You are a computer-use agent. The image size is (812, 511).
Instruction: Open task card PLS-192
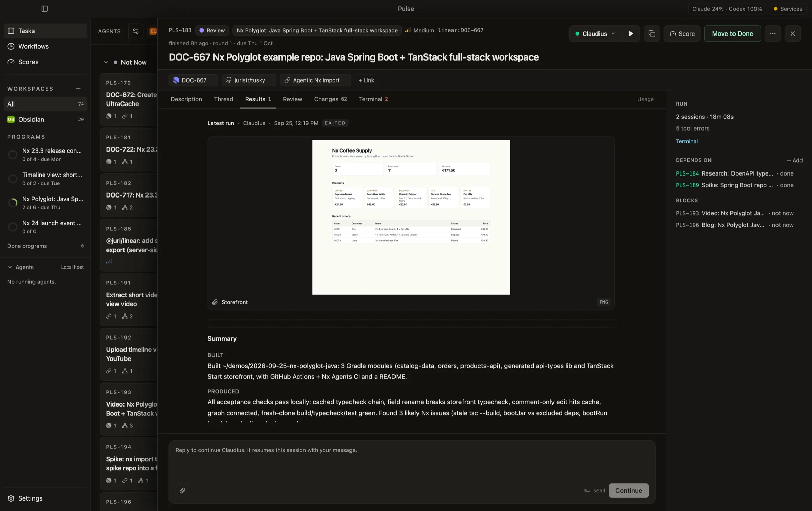coord(129,354)
